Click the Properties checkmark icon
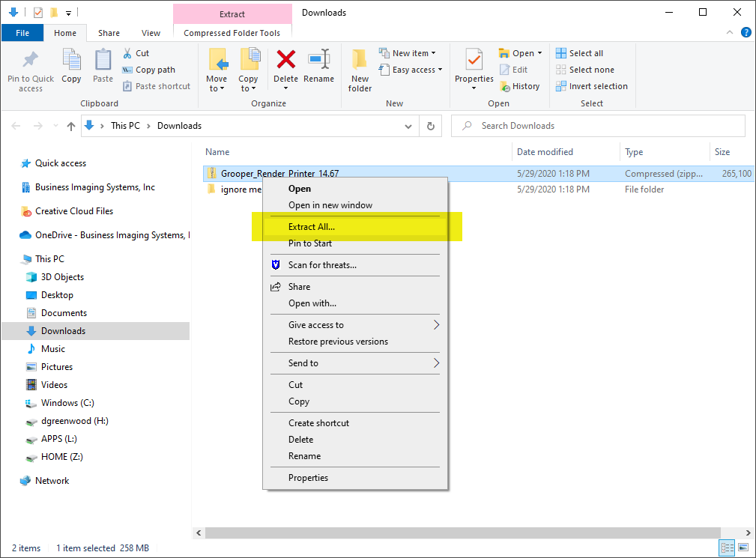The image size is (756, 558). 474,60
